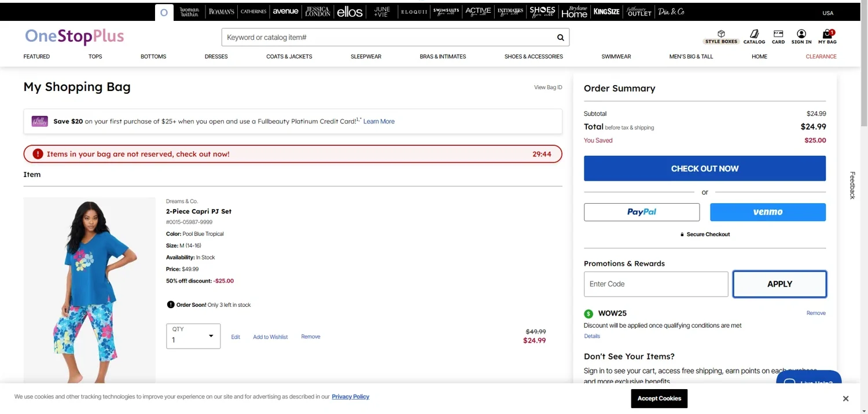Screen dimensions: 868x414
Task: Click Check Out Now button
Action: point(705,168)
